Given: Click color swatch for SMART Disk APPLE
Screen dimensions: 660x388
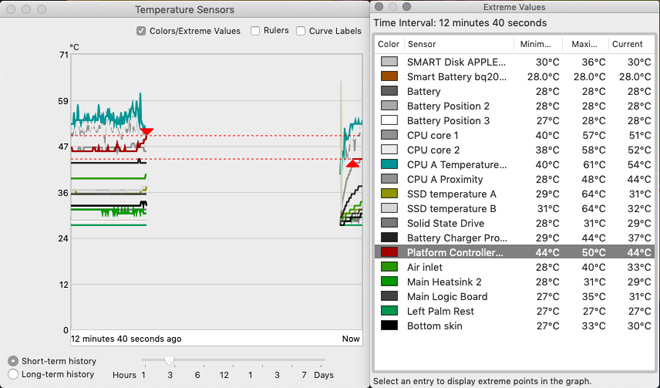Looking at the screenshot, I should [389, 61].
